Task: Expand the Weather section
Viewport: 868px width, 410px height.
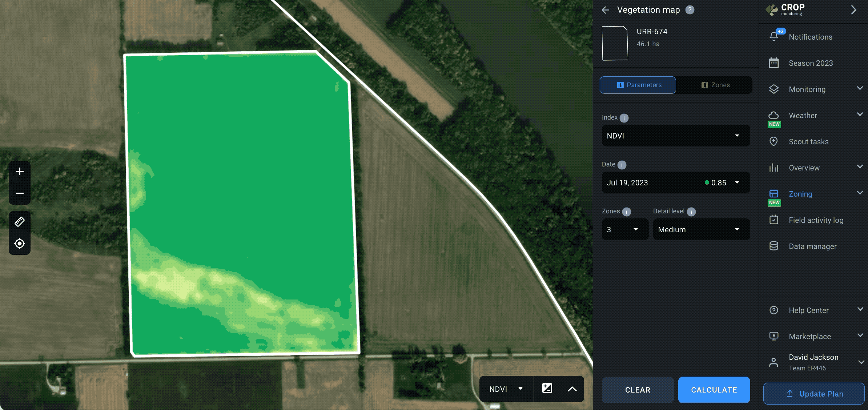Action: tap(860, 114)
